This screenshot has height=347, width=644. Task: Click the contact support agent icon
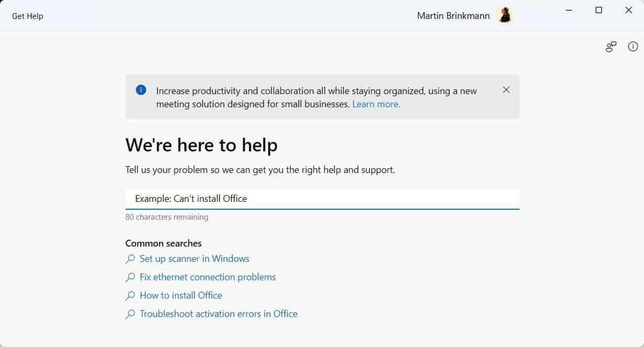[611, 47]
